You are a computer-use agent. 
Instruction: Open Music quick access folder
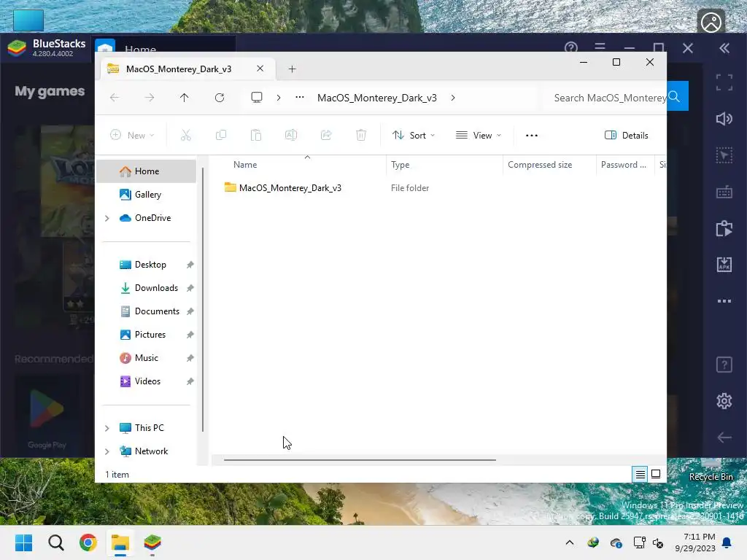(146, 358)
